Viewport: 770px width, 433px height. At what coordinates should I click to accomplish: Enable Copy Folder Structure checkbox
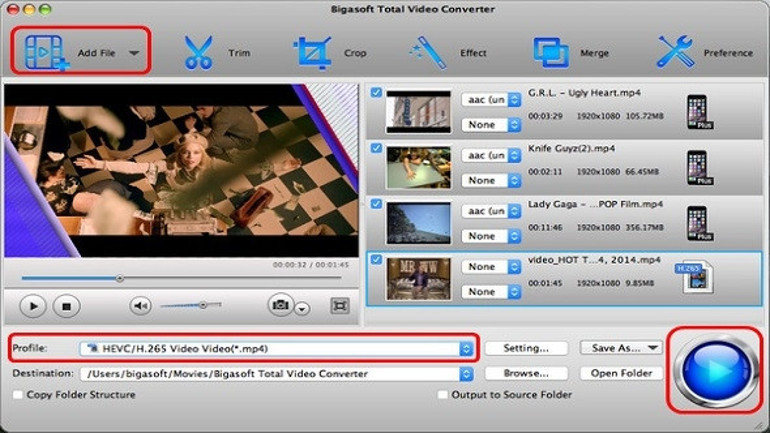[18, 395]
